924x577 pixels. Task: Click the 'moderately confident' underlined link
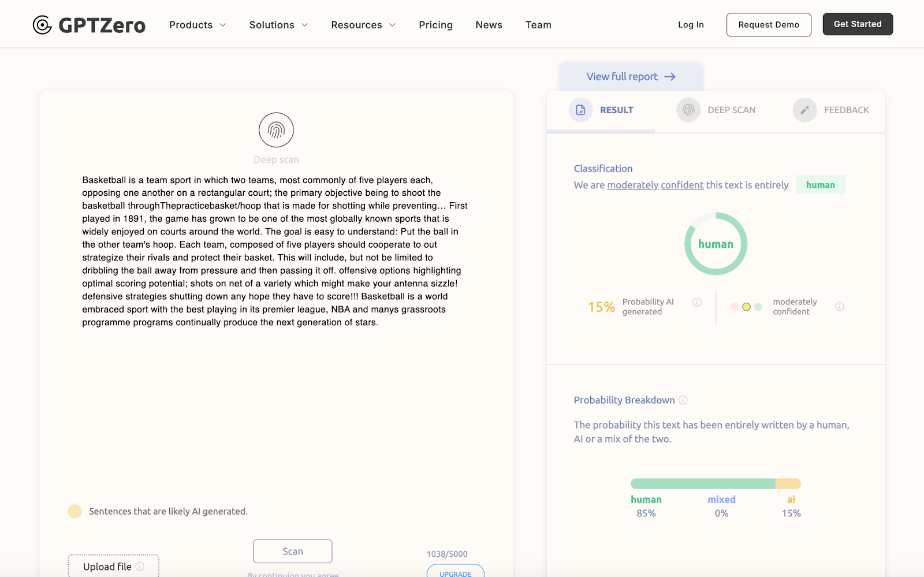click(655, 185)
